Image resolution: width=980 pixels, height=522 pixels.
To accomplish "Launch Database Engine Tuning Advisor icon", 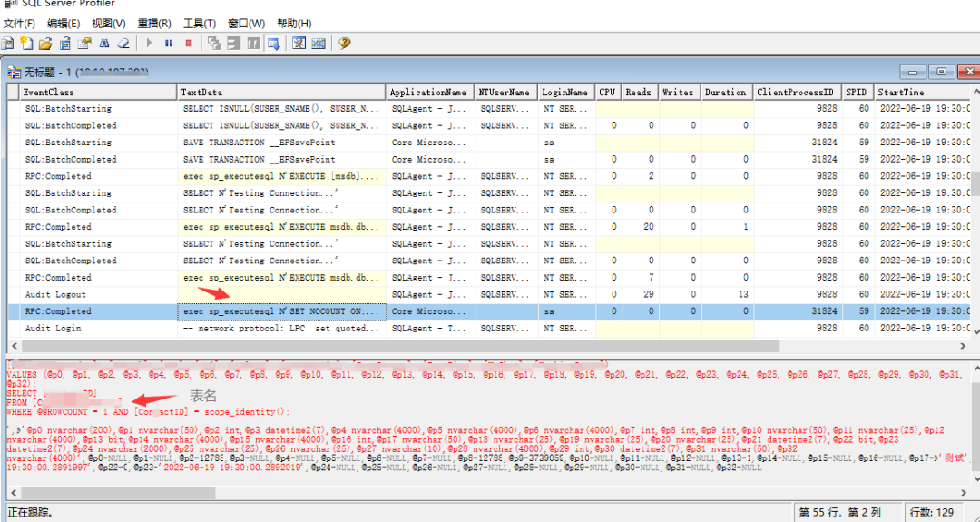I will click(299, 44).
